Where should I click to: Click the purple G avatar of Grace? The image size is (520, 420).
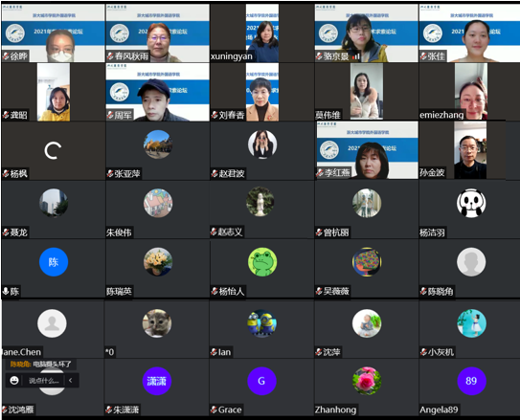261,381
